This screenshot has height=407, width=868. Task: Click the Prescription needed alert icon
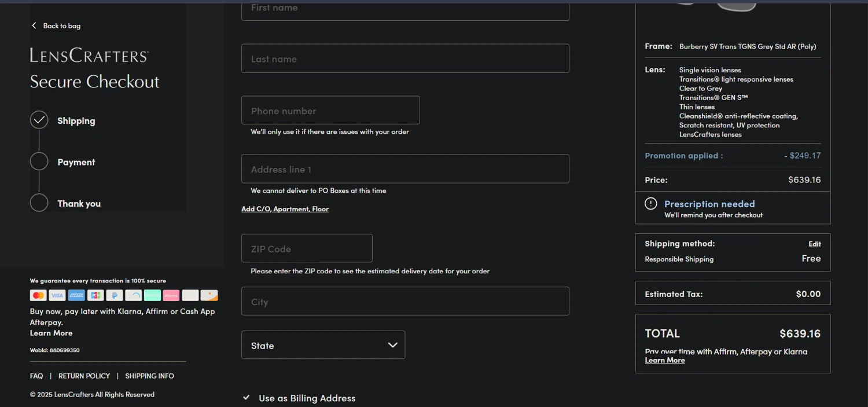(x=651, y=204)
